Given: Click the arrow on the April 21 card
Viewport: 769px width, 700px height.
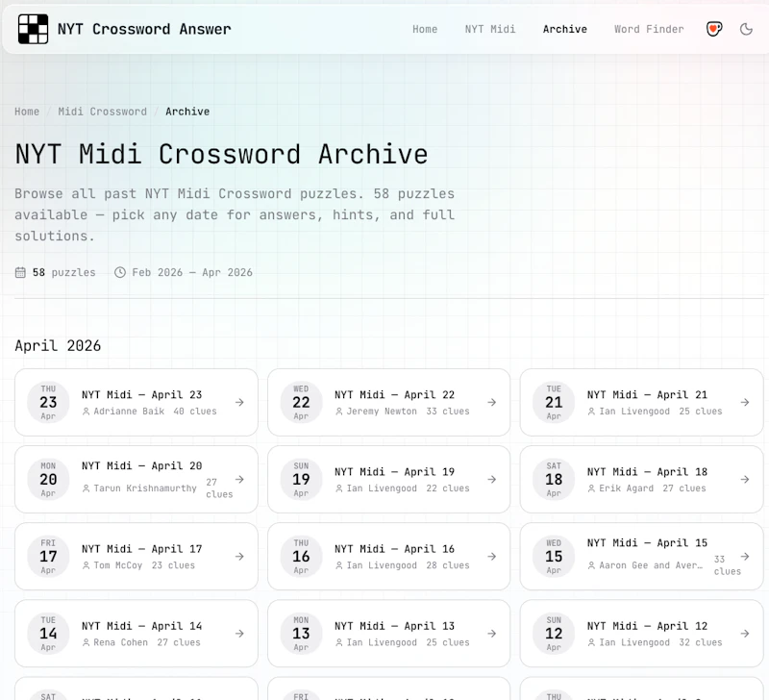Looking at the screenshot, I should 745,402.
